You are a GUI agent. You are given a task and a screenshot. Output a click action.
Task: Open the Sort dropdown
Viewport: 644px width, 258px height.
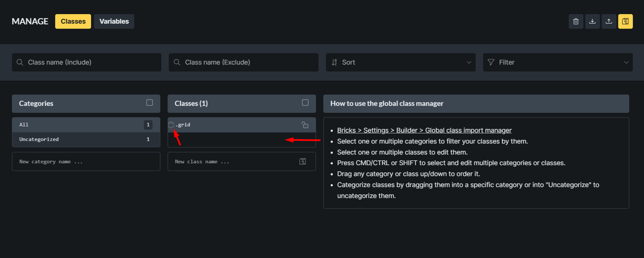coord(400,62)
